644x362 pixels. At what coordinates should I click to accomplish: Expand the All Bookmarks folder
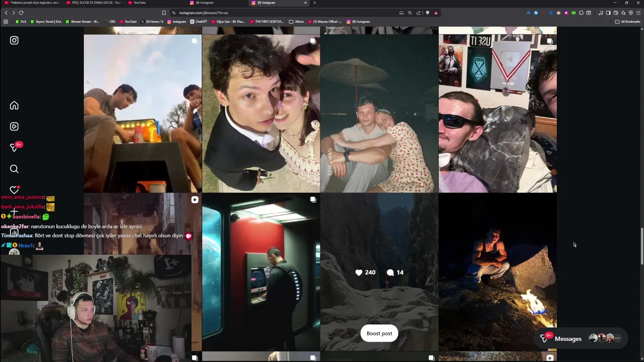627,22
